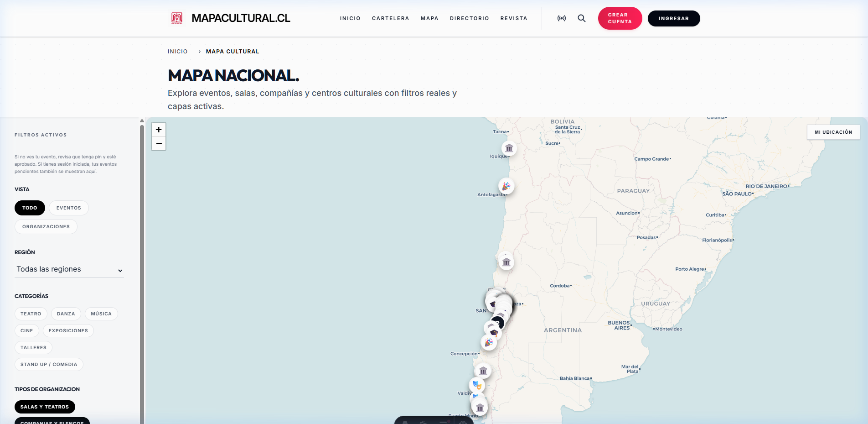Select the theater masks marker near Valdivia
The image size is (868, 424).
(477, 385)
